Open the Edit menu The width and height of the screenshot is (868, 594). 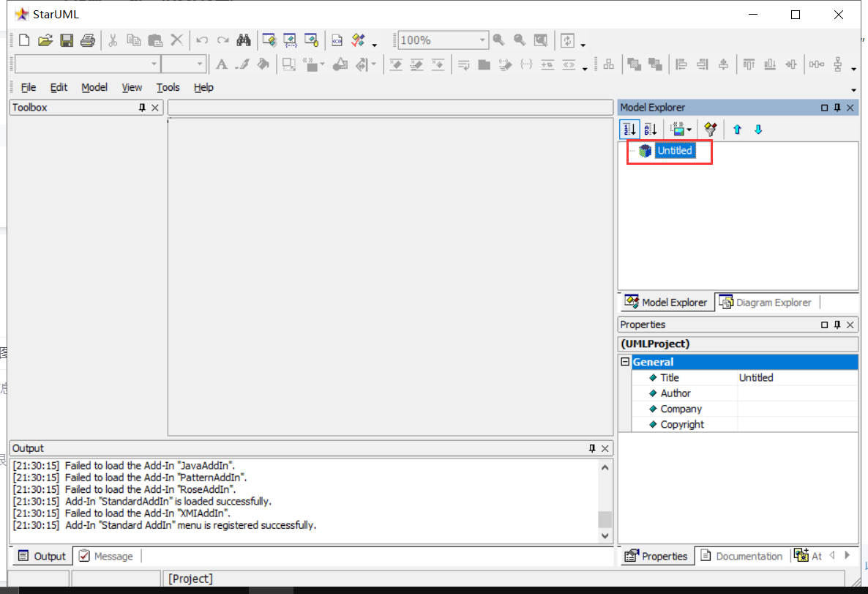coord(59,88)
